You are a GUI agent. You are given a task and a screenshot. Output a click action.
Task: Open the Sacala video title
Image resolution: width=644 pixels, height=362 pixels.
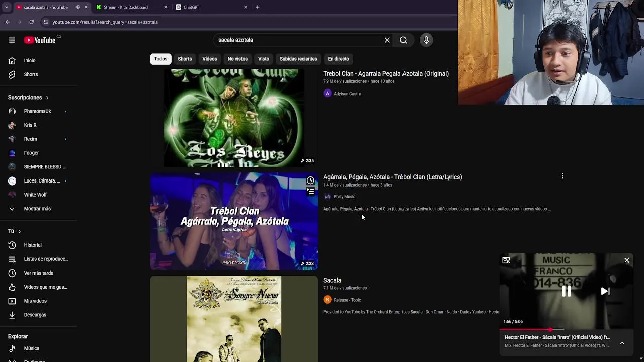pos(332,281)
